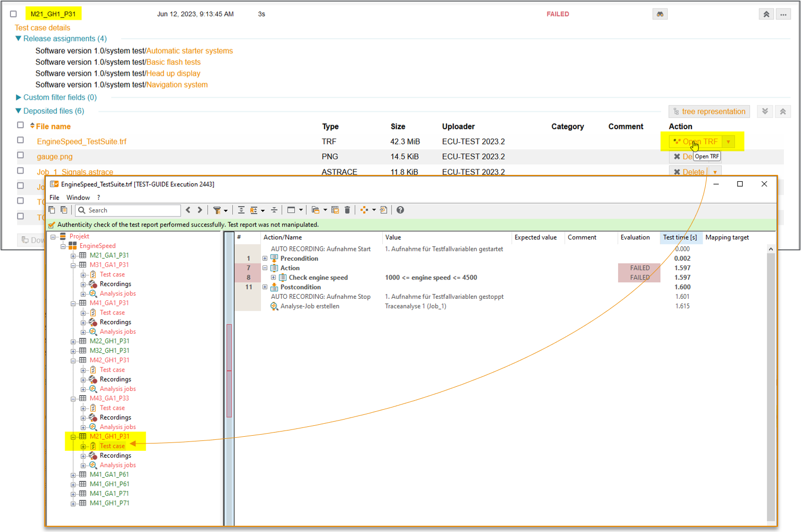This screenshot has height=532, width=801.
Task: Open the dropdown arrow beside Open TRF
Action: (728, 142)
